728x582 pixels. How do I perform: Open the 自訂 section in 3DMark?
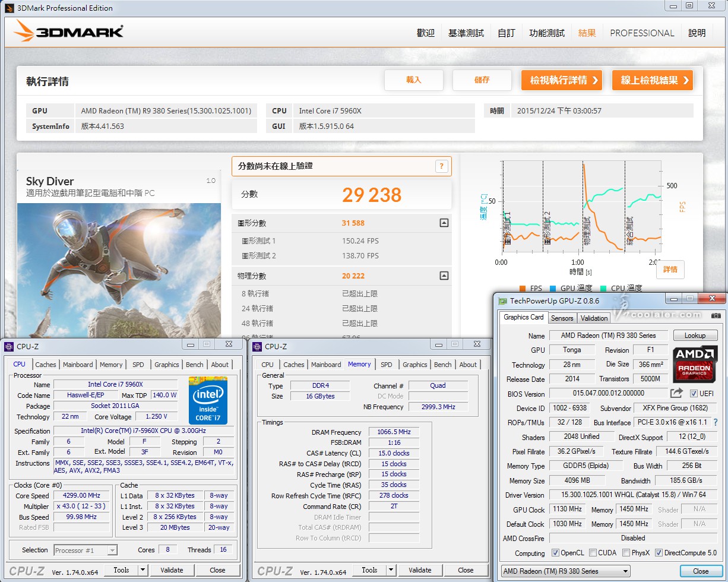click(x=507, y=33)
